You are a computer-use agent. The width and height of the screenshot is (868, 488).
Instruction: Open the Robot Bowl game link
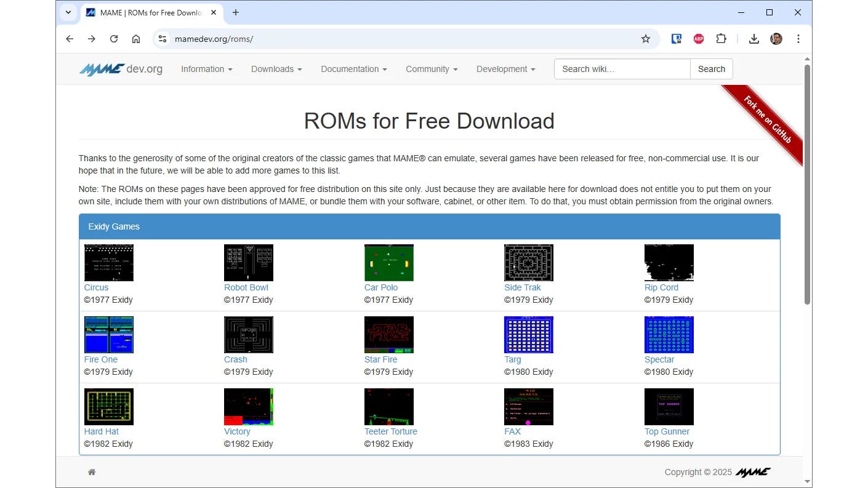pyautogui.click(x=246, y=287)
